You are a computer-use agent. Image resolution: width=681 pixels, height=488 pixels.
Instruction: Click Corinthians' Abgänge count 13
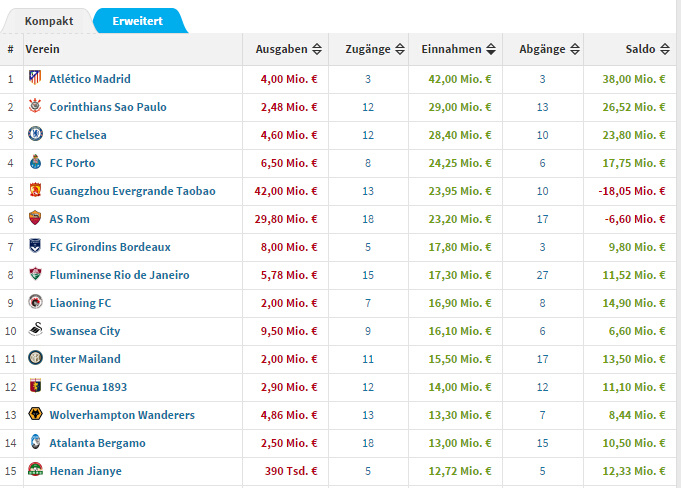[542, 107]
